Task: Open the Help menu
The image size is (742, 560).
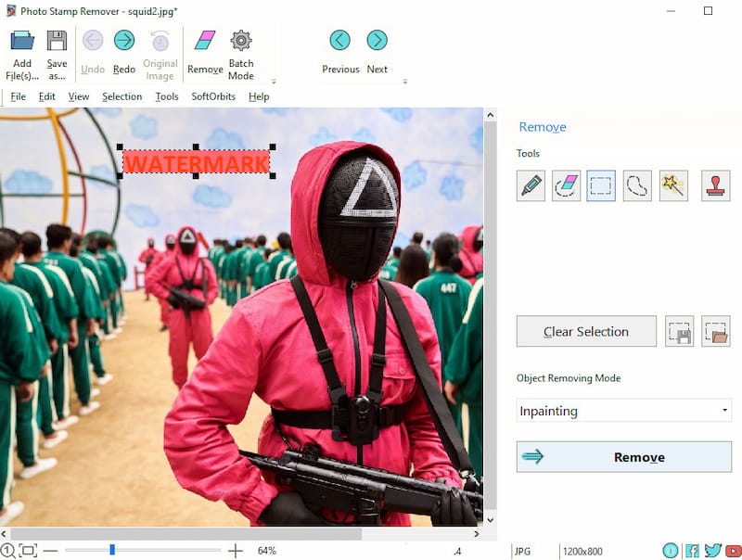Action: tap(259, 96)
